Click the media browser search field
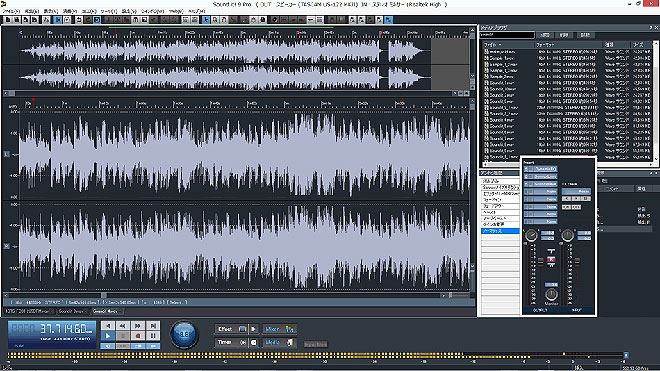 (x=507, y=35)
